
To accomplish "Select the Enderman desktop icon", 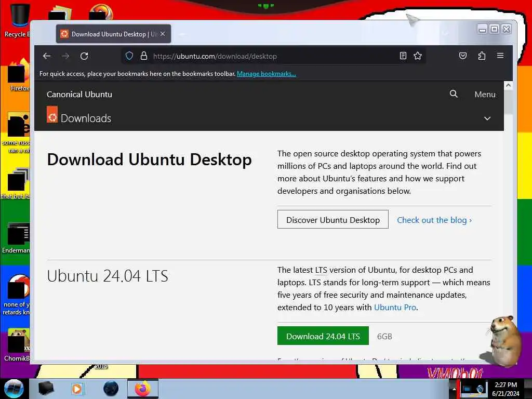I will [x=16, y=237].
